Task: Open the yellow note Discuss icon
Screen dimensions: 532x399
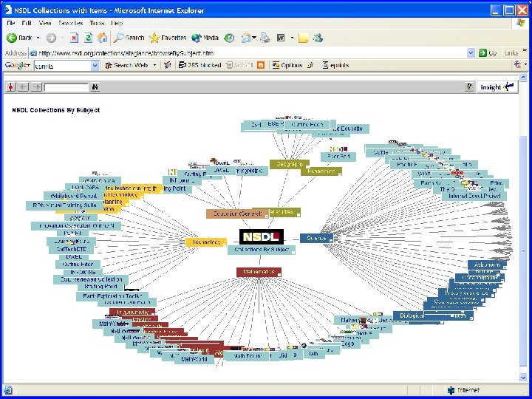Action: (x=304, y=38)
